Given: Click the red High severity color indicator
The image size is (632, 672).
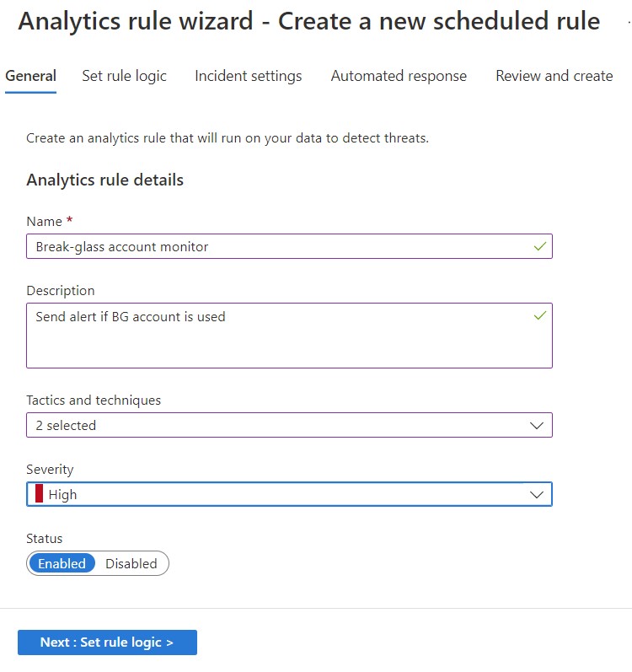Looking at the screenshot, I should [39, 495].
